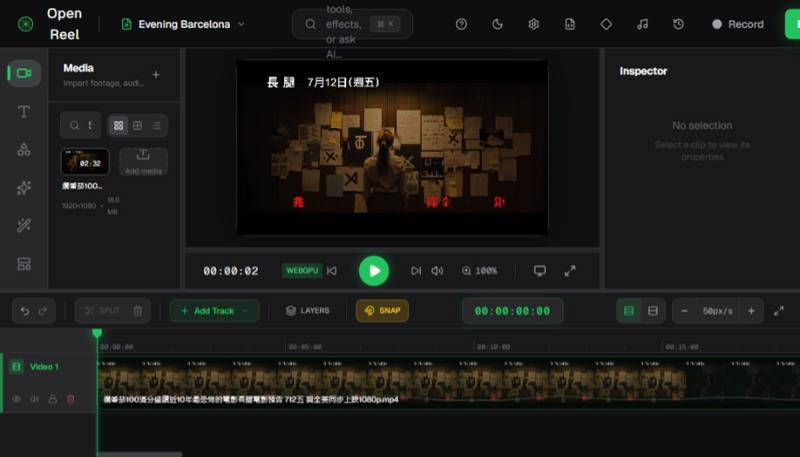
Task: Click the 00:10:00 ruler mark
Action: coord(493,347)
